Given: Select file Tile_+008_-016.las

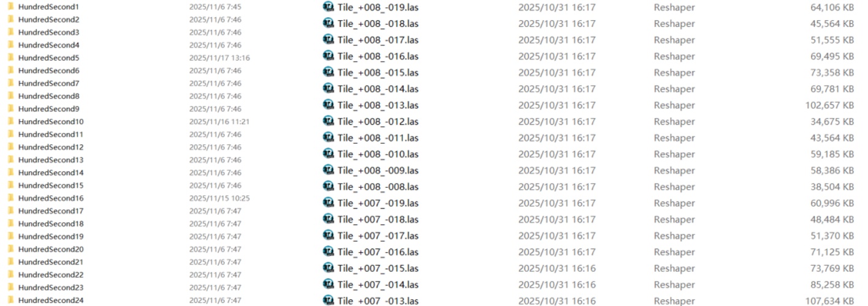Looking at the screenshot, I should click(x=378, y=56).
